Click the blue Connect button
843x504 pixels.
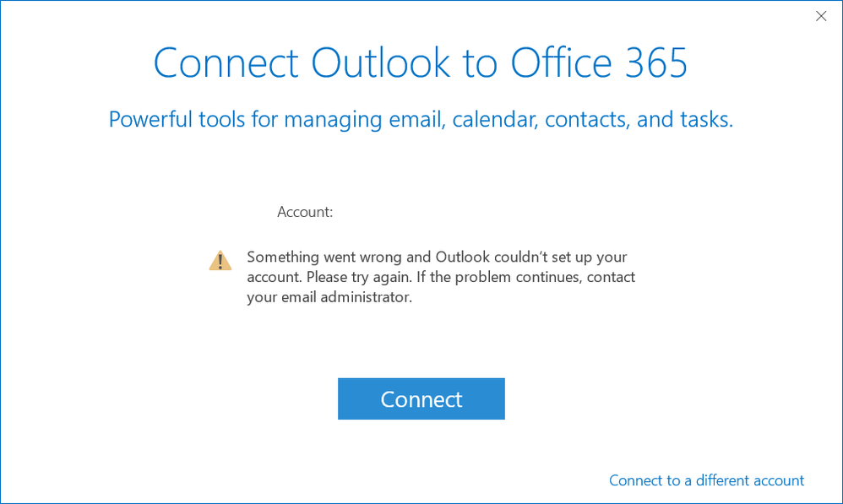(x=421, y=398)
